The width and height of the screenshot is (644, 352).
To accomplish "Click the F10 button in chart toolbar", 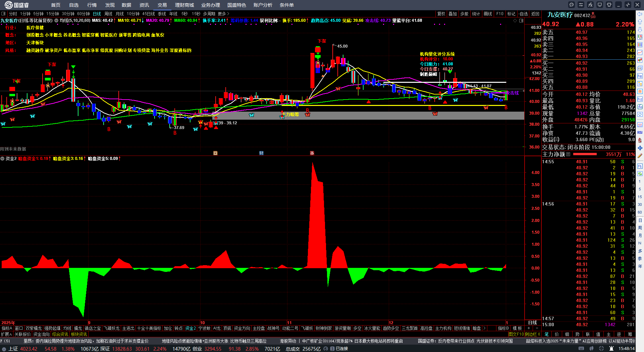I will (x=500, y=14).
